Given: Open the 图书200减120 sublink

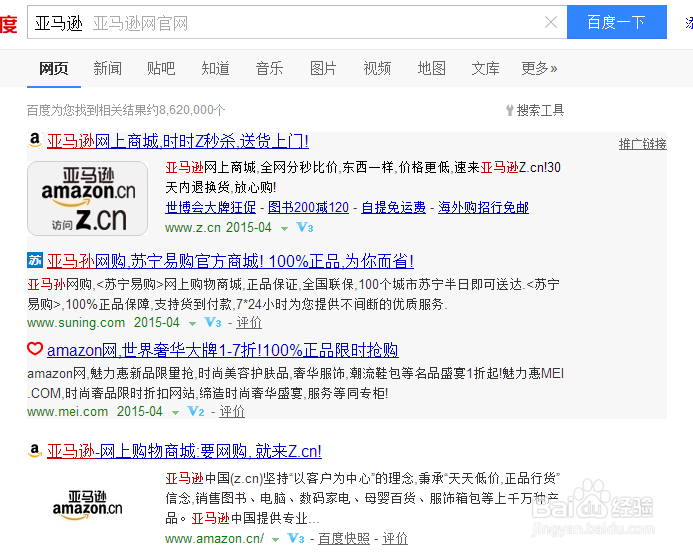Looking at the screenshot, I should (x=308, y=207).
